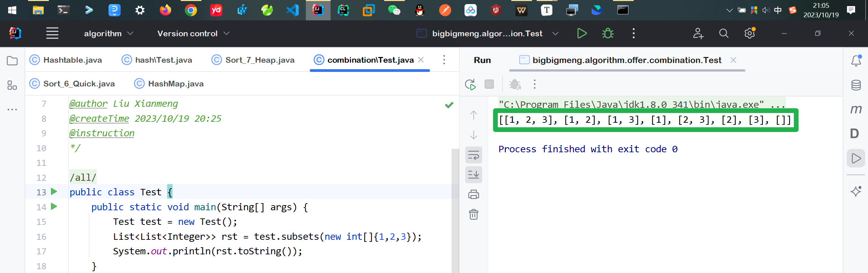
Task: Click the IntelliJ IDEA logo in title bar
Action: 15,33
